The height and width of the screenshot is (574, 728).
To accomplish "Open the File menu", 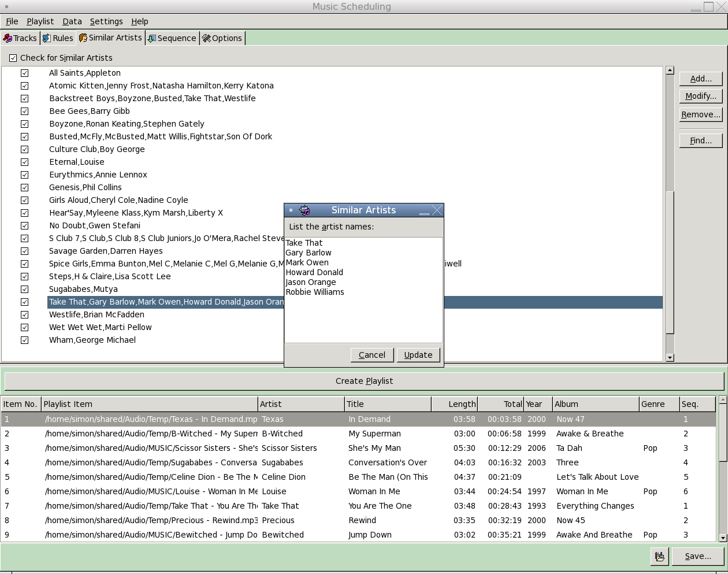I will (x=12, y=21).
